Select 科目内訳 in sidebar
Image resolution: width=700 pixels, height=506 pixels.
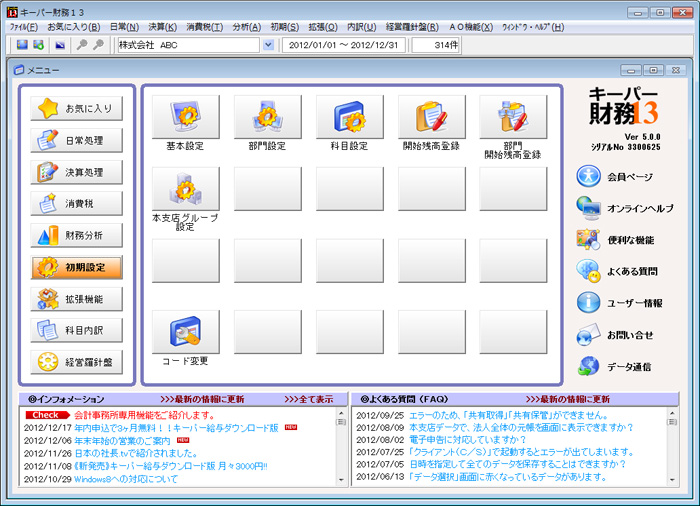point(77,330)
